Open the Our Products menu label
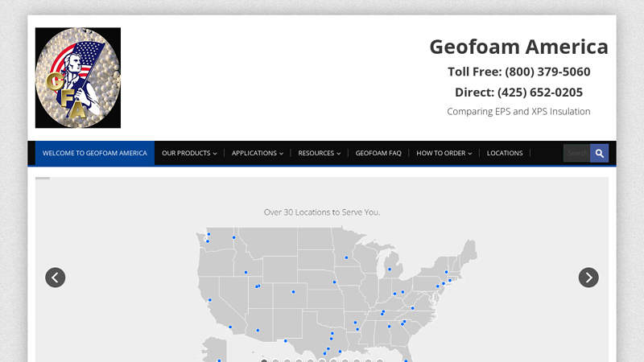 [x=186, y=153]
